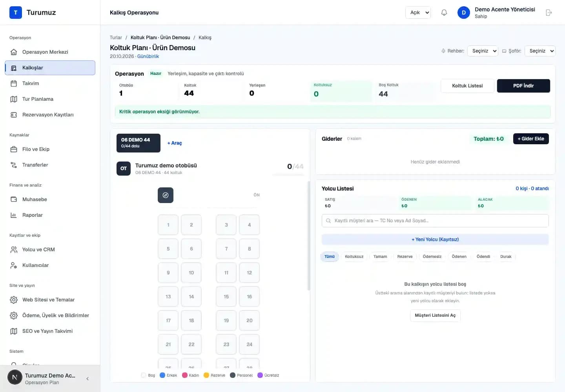Add an expense with Gider Ekle
Image resolution: width=565 pixels, height=392 pixels.
tap(531, 139)
